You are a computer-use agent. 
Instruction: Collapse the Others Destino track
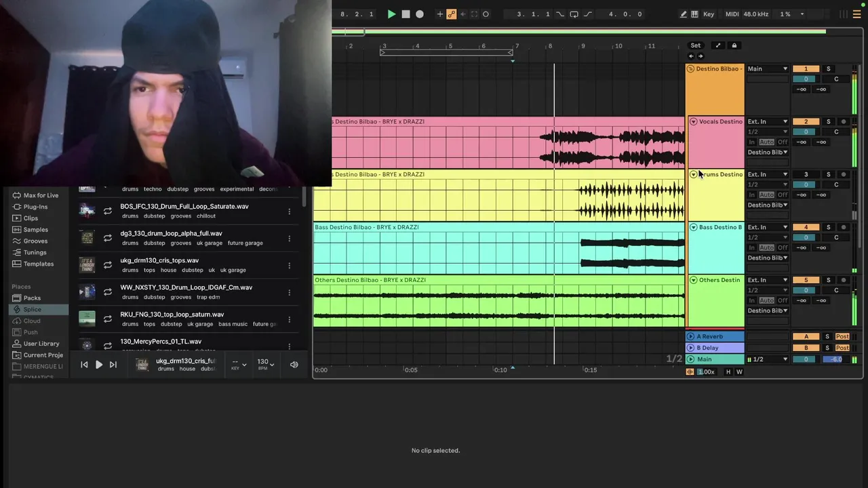pos(694,280)
